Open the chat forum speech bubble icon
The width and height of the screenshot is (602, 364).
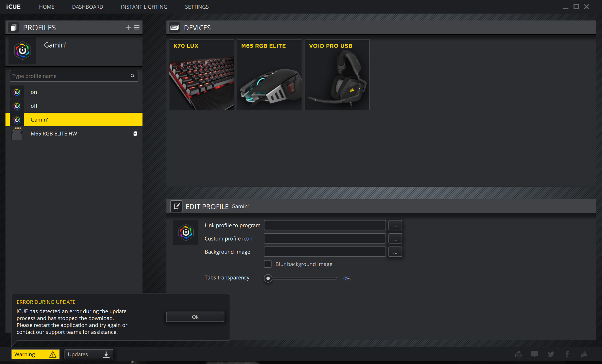[535, 354]
